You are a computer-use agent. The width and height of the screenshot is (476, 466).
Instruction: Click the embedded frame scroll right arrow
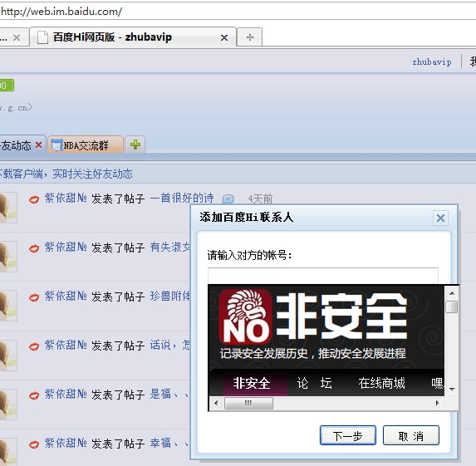438,403
